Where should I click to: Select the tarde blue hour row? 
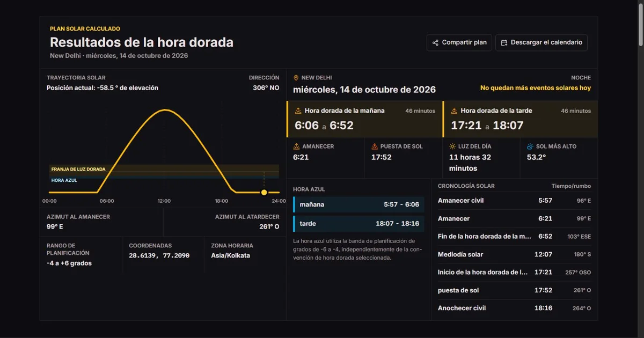358,223
